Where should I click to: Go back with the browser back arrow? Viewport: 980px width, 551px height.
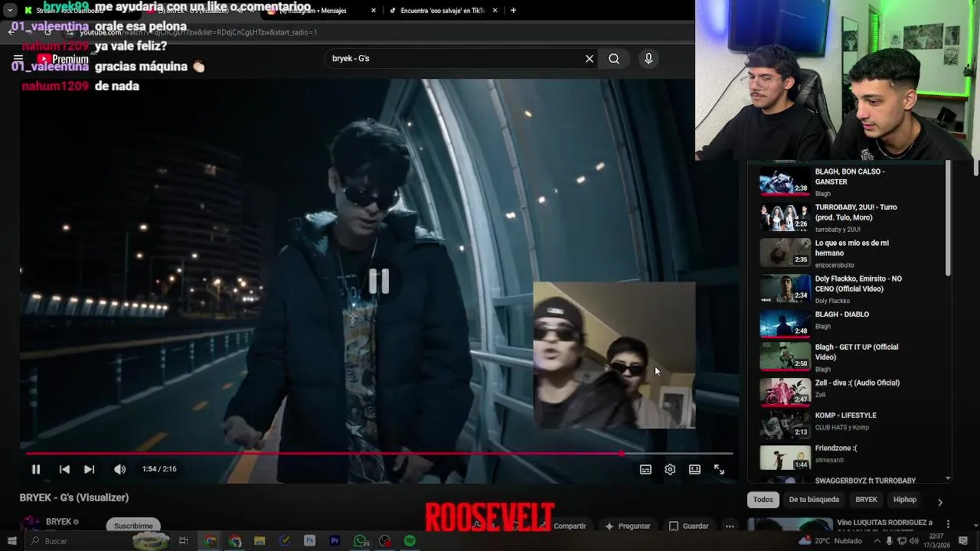11,32
